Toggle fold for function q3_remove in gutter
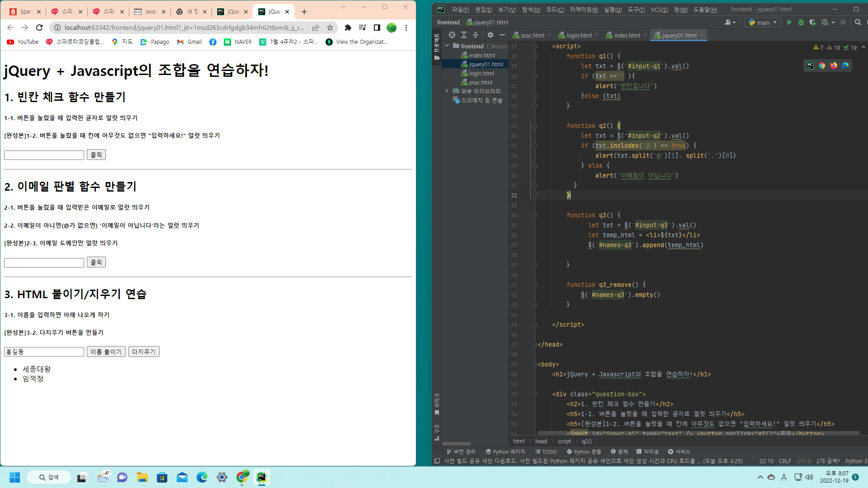This screenshot has height=488, width=868. point(535,285)
